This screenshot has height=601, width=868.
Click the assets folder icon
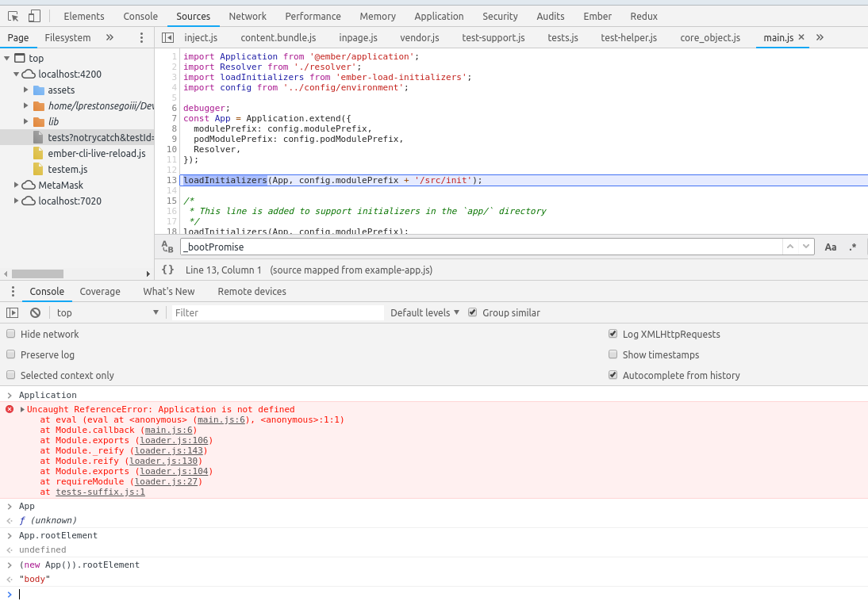pyautogui.click(x=39, y=90)
